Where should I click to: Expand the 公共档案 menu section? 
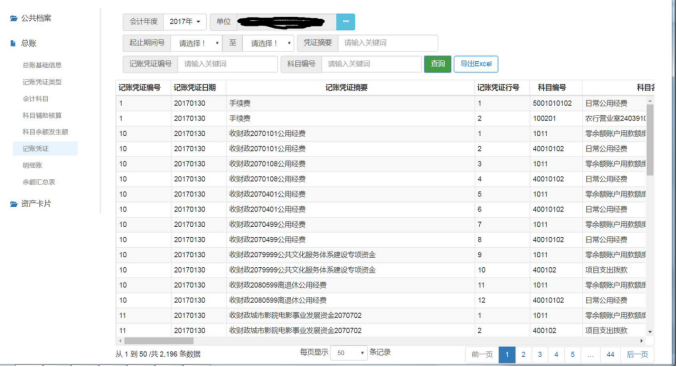pyautogui.click(x=36, y=18)
